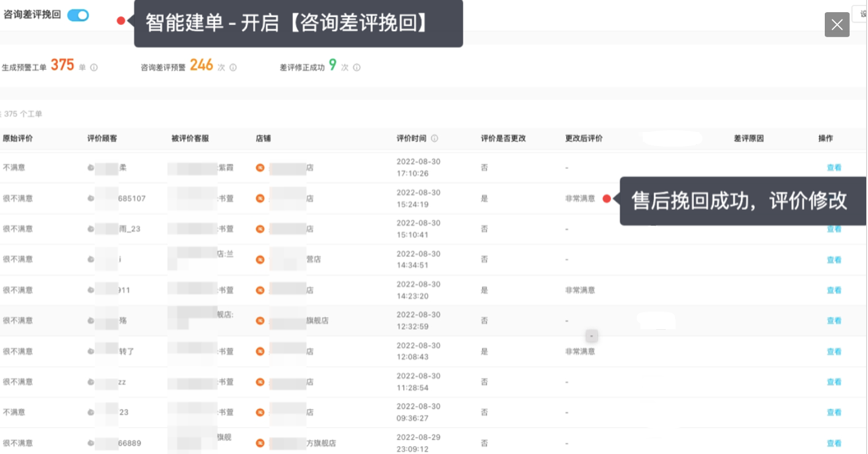Click the 评价是否更改 column header
Screen dimensions: 868x454
tap(503, 139)
